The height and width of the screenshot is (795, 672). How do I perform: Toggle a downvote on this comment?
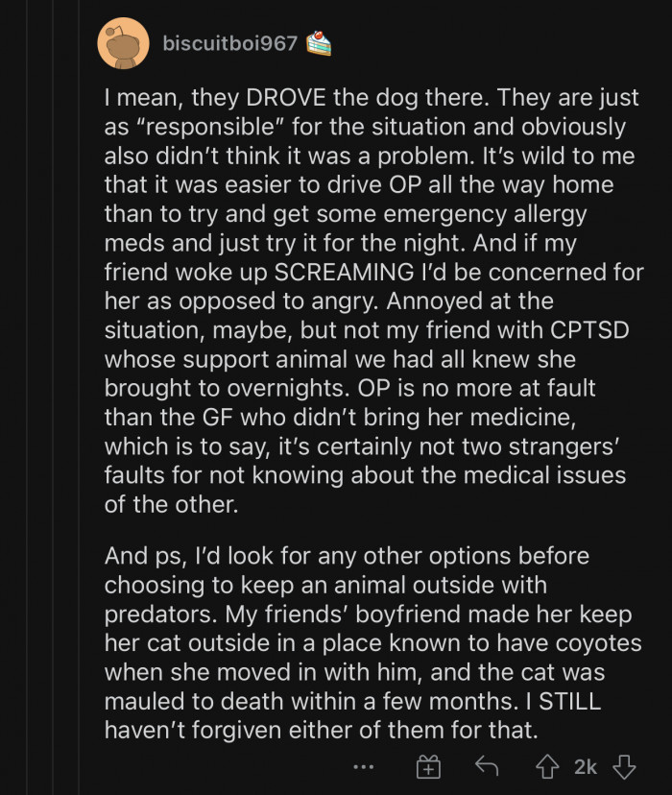(625, 766)
